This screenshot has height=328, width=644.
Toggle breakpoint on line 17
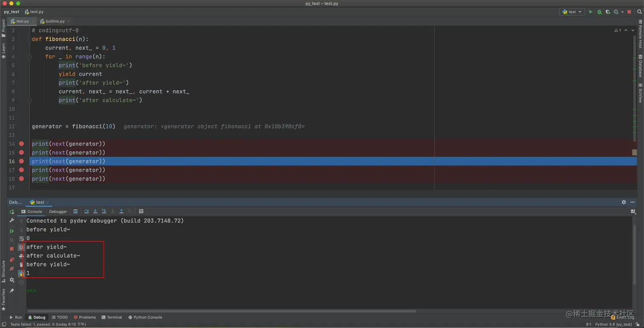(21, 170)
